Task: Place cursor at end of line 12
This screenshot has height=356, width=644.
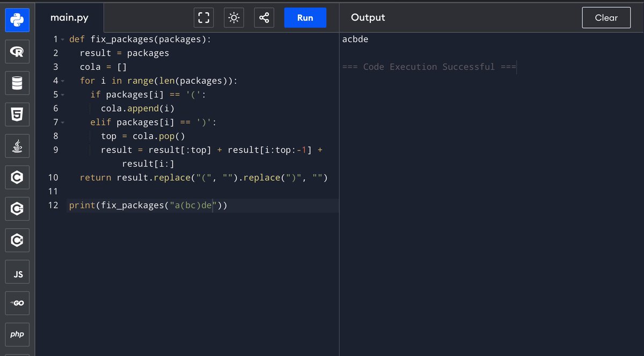Action: (x=228, y=205)
